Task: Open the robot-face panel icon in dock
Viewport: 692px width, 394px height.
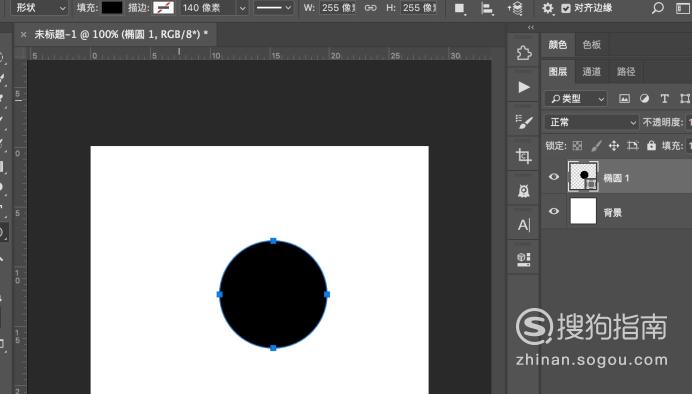Action: point(524,191)
